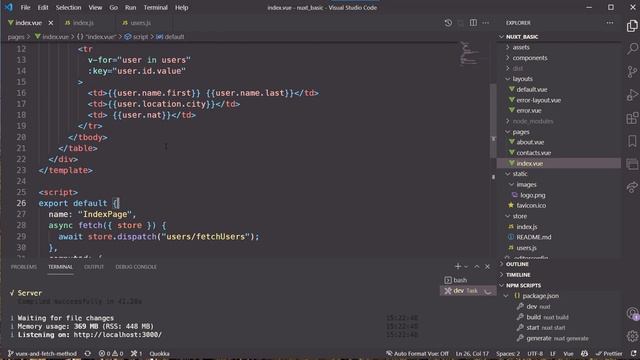
Task: Expand the OUTLINE section
Action: (x=559, y=264)
